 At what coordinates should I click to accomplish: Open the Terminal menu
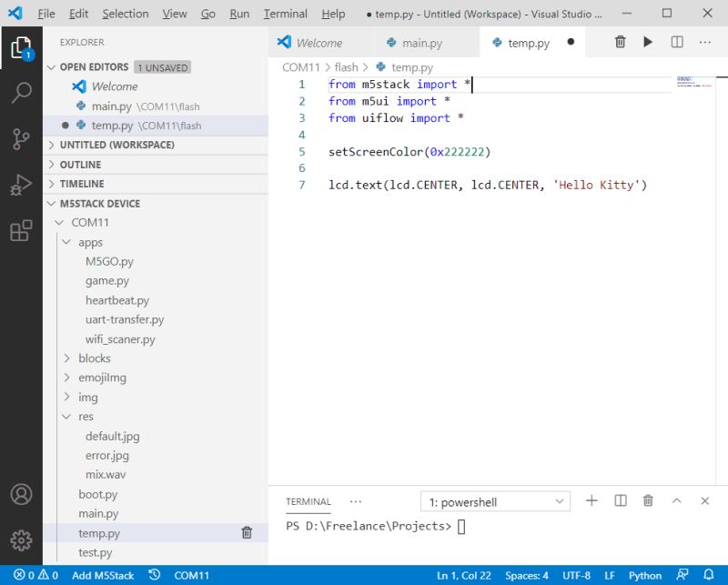point(285,14)
